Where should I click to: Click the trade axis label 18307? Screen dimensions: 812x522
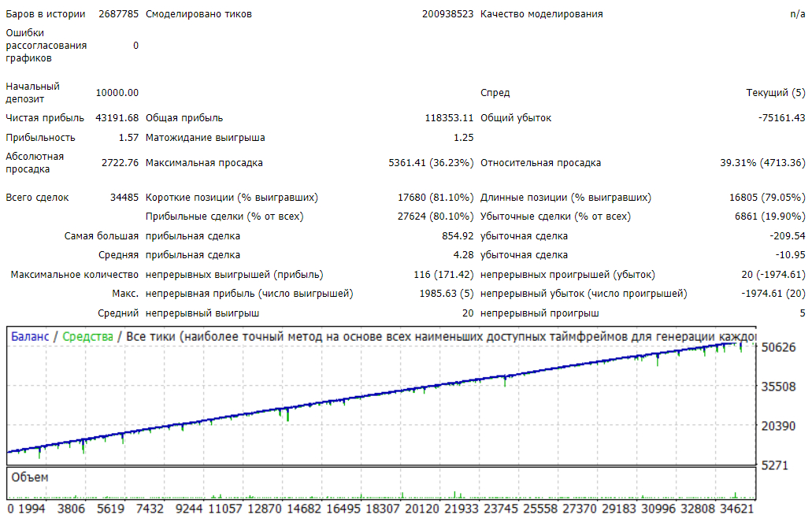pos(383,509)
